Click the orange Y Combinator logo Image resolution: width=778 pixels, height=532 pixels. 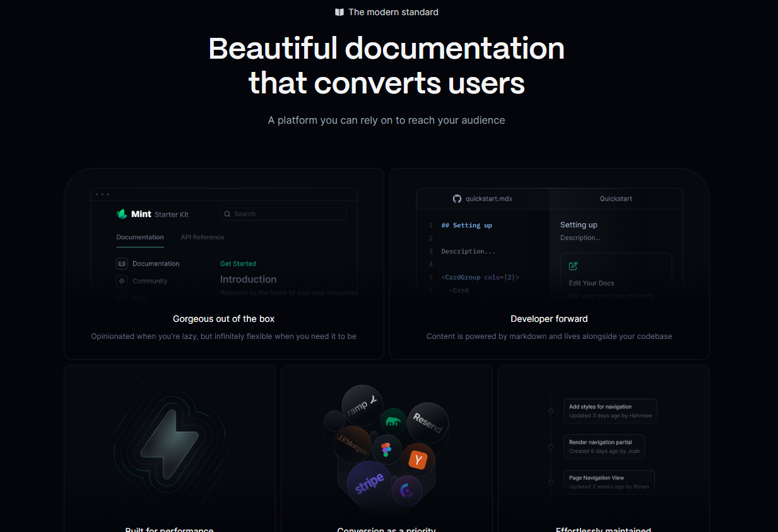coord(418,460)
